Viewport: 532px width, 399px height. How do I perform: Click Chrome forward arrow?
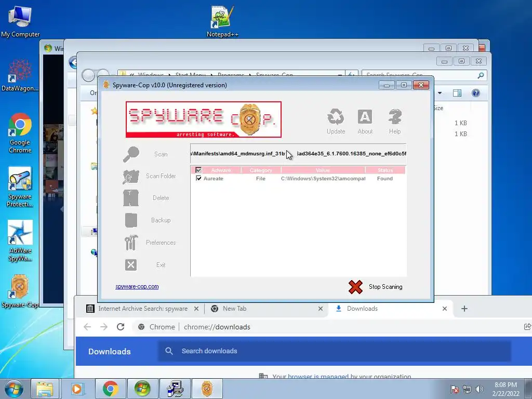click(x=104, y=327)
